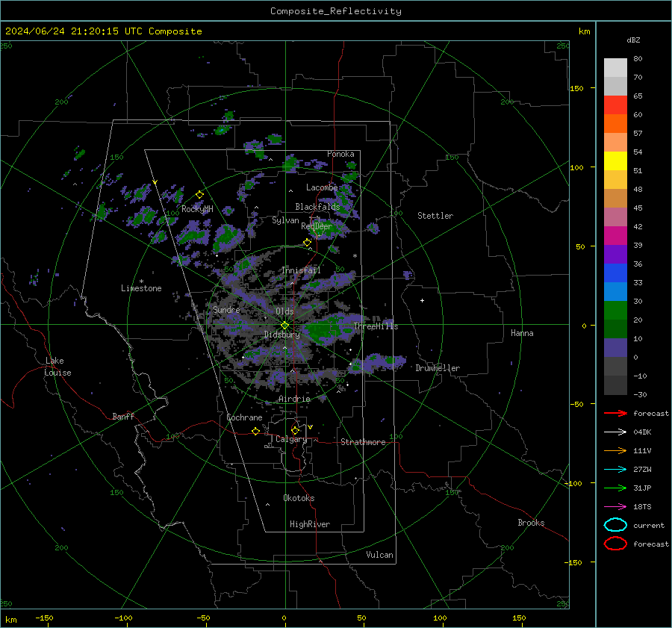
Task: Click the blue swatch between 36 and 33
Action: [615, 273]
